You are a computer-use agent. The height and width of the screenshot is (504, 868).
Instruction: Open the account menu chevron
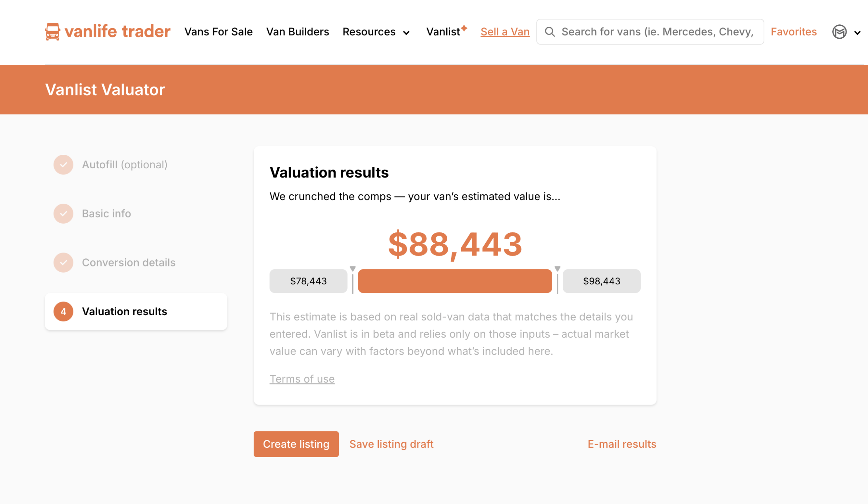tap(857, 33)
